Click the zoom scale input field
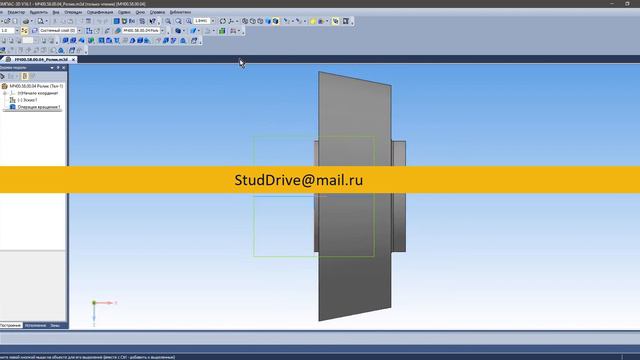This screenshot has width=640, height=360. [x=202, y=21]
